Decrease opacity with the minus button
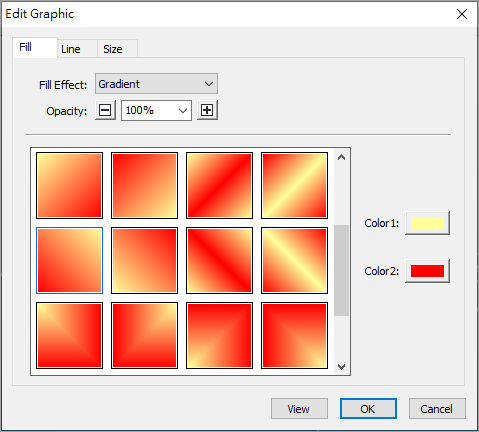Screen dimensions: 479x432 (105, 110)
